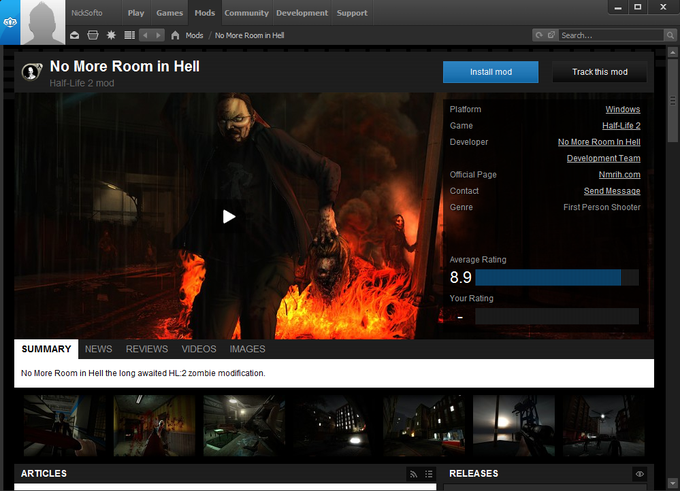
Task: Open the shopping cart basket icon
Action: [x=93, y=35]
